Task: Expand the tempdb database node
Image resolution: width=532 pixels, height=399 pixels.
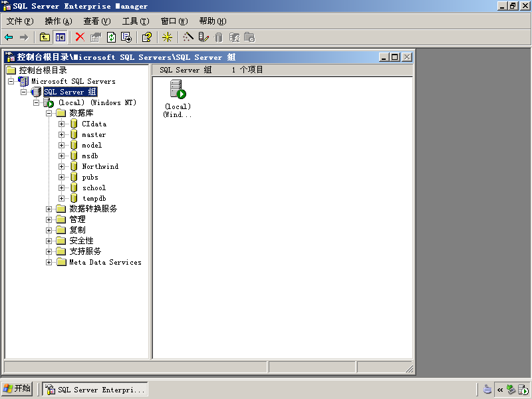Action: coord(61,198)
